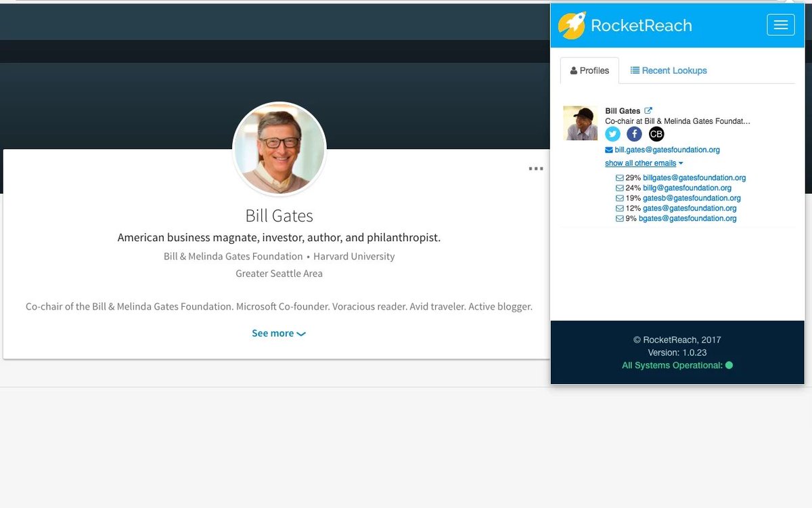This screenshot has width=812, height=508.
Task: Click Bill & Melinda Gates Foundation on LinkedIn profile
Action: pyautogui.click(x=233, y=257)
